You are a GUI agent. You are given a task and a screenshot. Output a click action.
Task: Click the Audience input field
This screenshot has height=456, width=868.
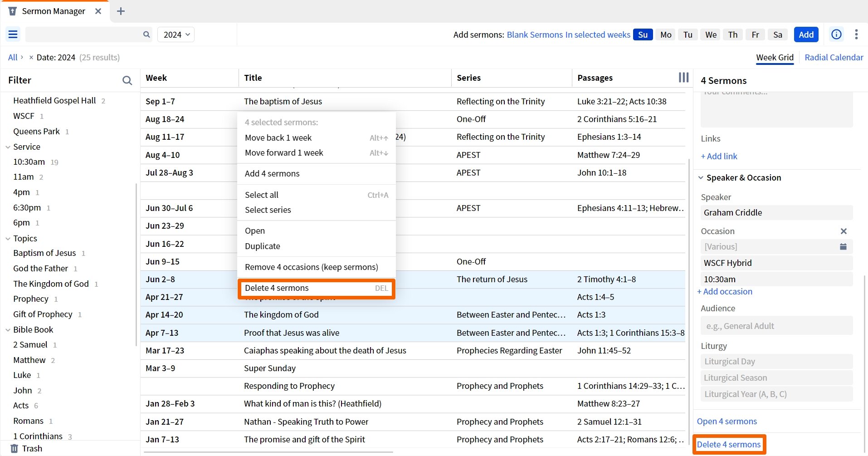pos(776,326)
